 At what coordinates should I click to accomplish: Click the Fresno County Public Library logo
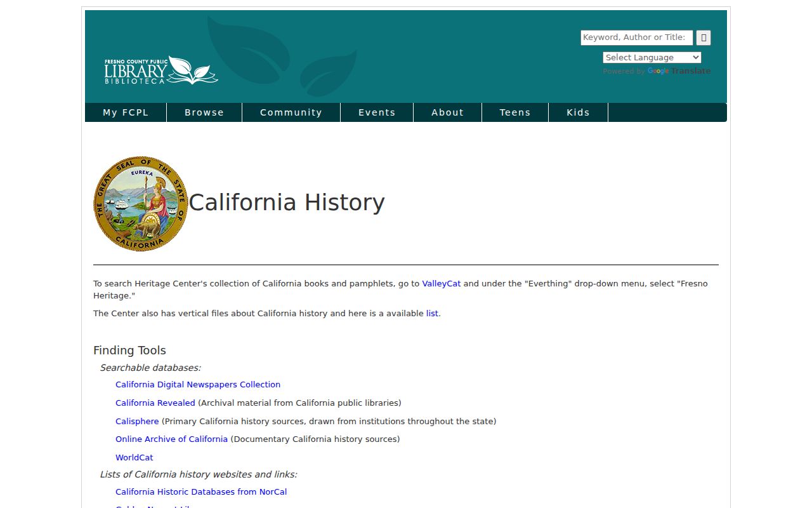[x=161, y=70]
